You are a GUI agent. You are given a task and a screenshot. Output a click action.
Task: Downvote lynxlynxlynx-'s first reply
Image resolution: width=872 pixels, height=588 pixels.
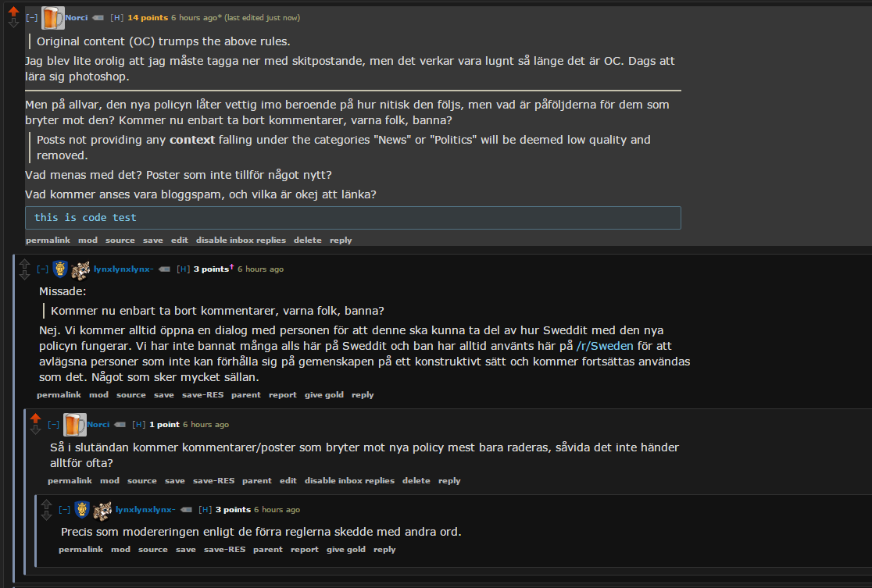[24, 274]
